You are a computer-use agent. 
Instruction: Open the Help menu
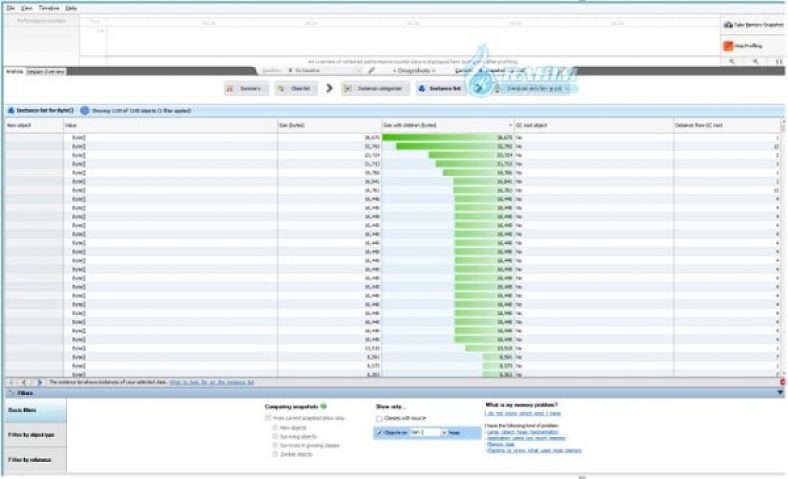click(71, 8)
